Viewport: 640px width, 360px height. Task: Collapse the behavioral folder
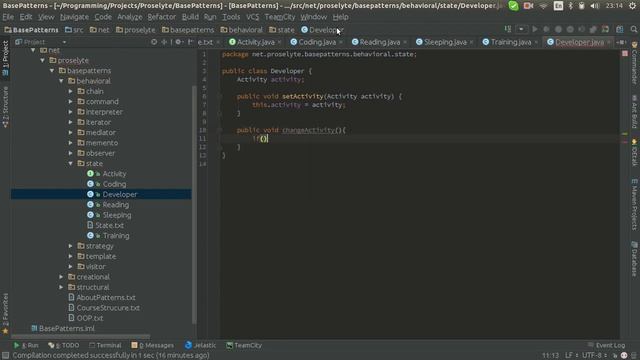(x=61, y=81)
